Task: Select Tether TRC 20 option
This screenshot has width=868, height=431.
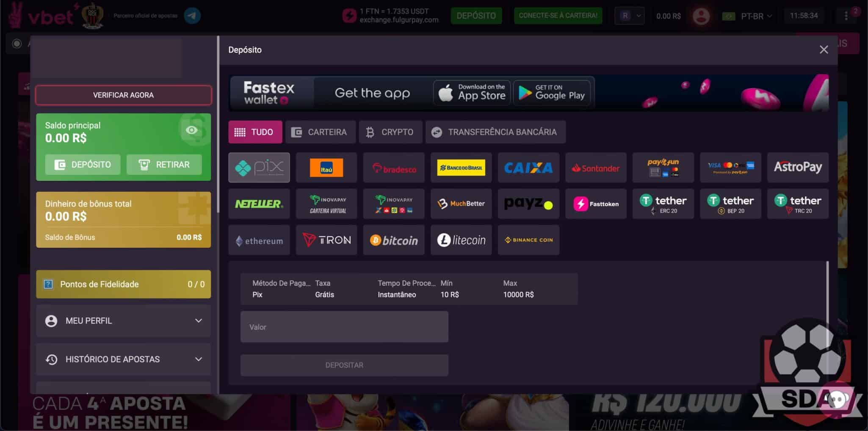Action: click(798, 204)
